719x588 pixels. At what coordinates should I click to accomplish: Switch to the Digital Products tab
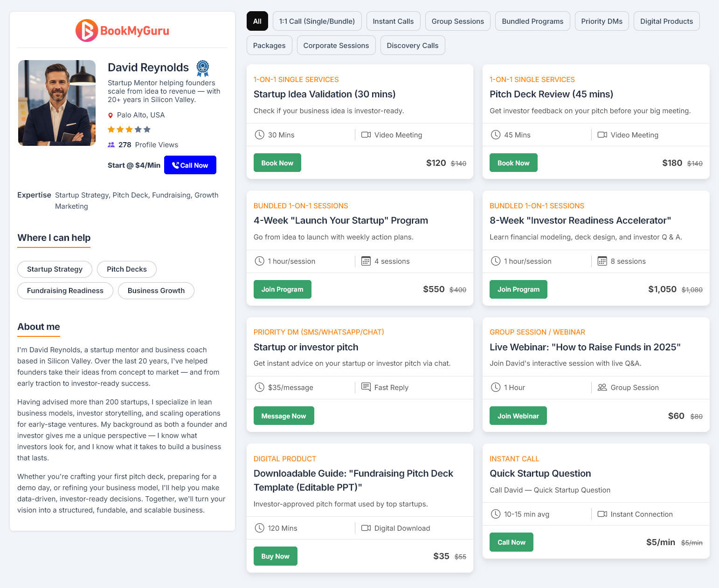point(666,21)
